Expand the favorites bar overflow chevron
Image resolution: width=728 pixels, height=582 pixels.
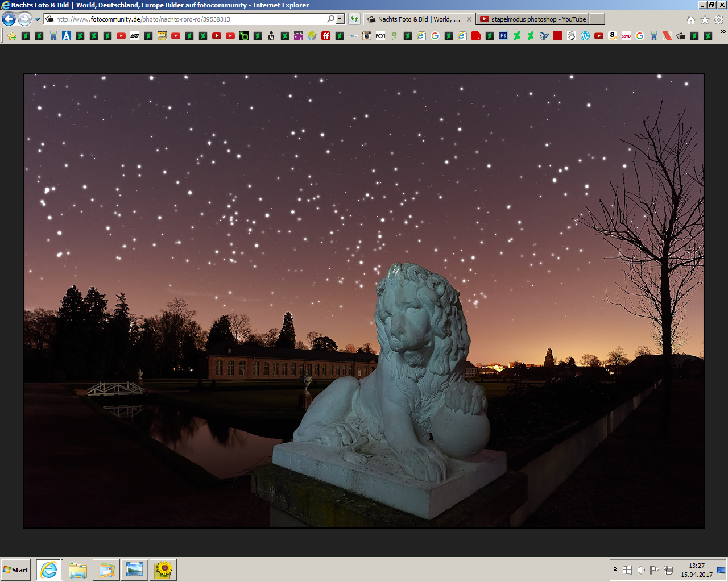click(723, 32)
